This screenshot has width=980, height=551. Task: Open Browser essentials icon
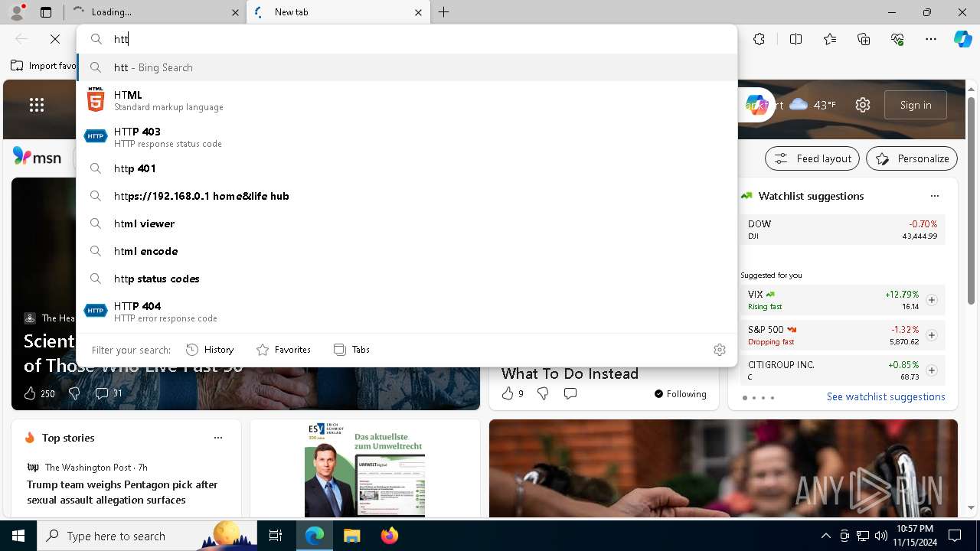pyautogui.click(x=897, y=39)
